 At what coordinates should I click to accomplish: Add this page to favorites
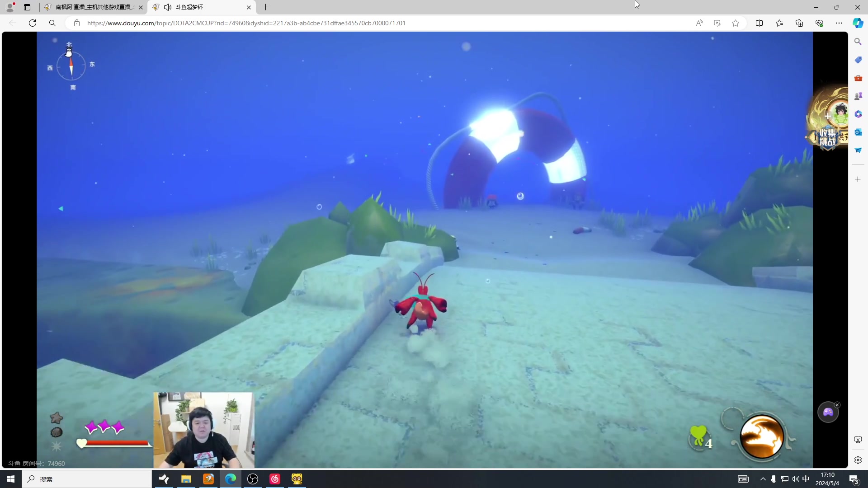pos(736,23)
